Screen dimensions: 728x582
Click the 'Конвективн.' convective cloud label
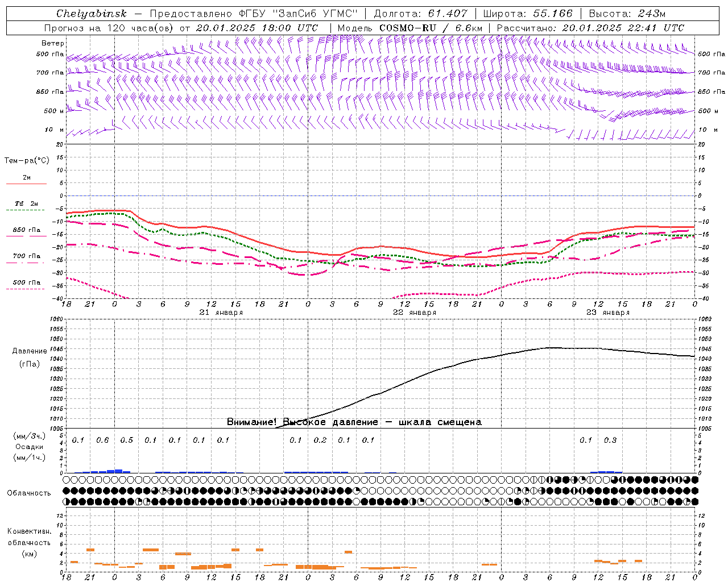30,531
